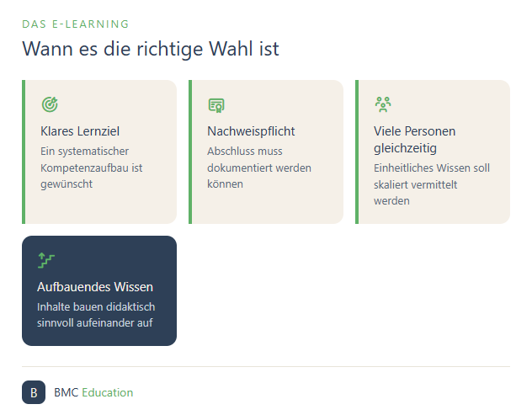Viewport: 532px width, 415px height.
Task: Select the Nachweispflicht card heading
Action: pos(251,131)
